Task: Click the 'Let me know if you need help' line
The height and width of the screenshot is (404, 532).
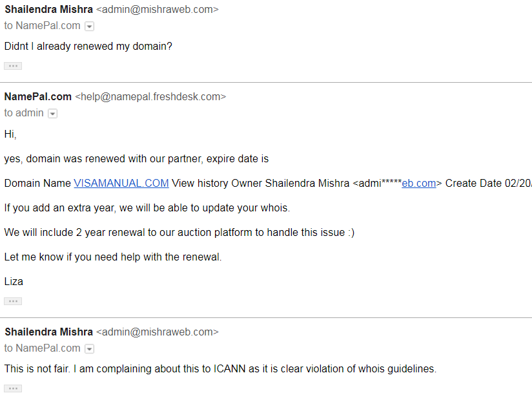Action: pos(112,257)
